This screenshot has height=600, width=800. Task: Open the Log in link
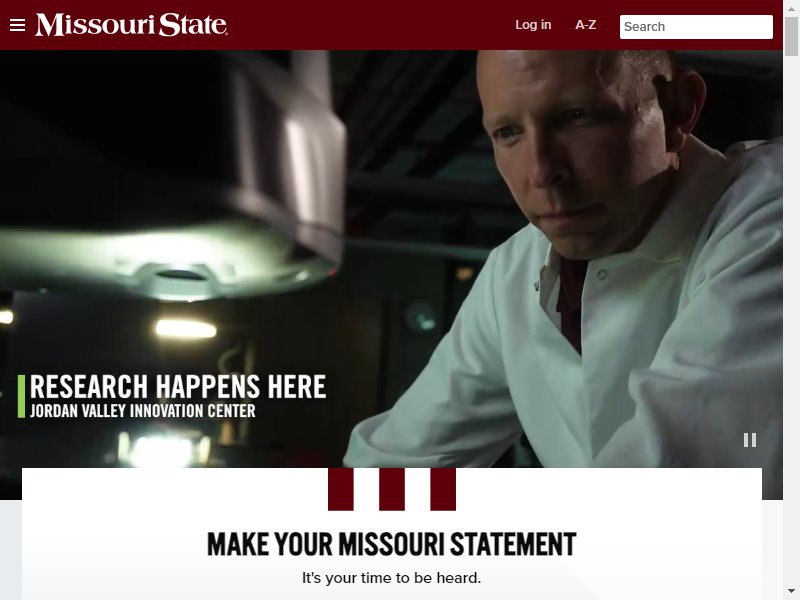[533, 25]
